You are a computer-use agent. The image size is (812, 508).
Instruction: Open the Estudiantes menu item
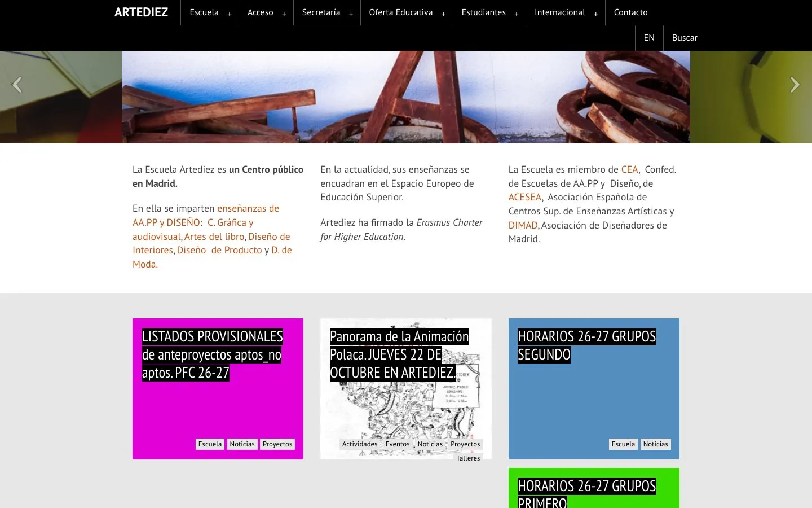(x=484, y=12)
